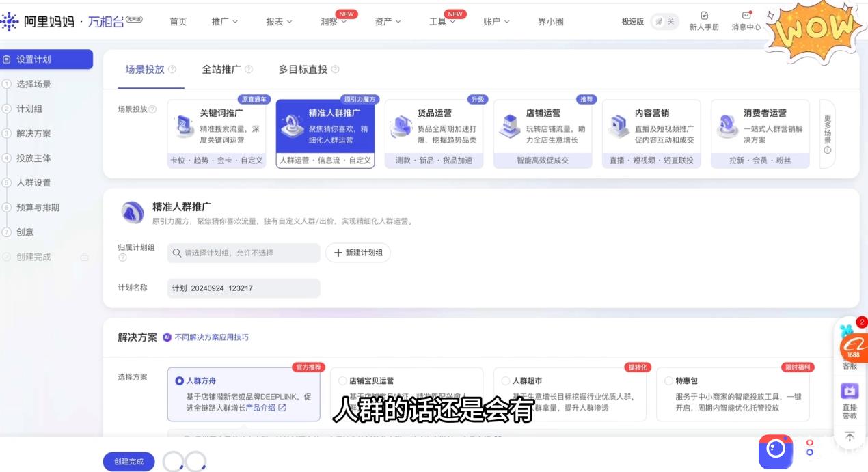868x472 pixels.
Task: Click the 设置计划 sidebar icon
Action: click(8, 59)
